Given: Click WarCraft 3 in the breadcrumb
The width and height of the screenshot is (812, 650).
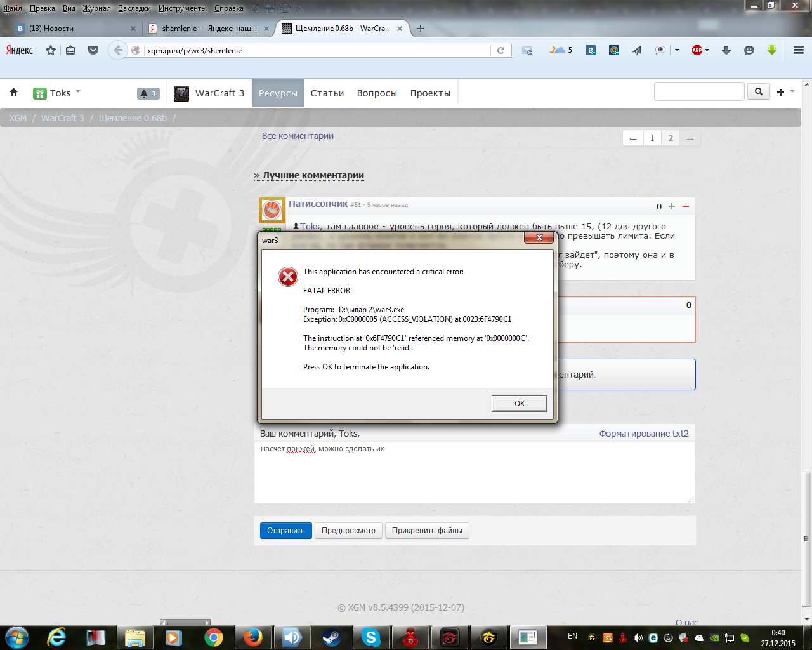Looking at the screenshot, I should point(62,118).
